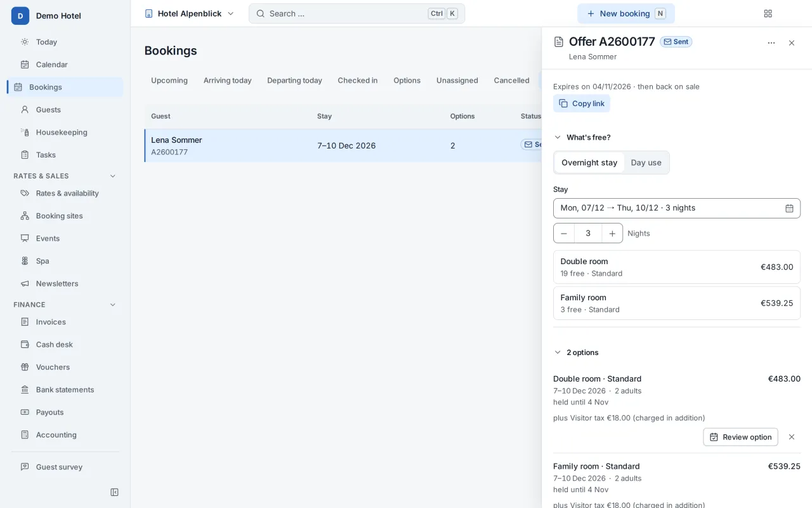Collapse the sidebar with the panel icon
Viewport: 812px width, 508px height.
pos(114,492)
